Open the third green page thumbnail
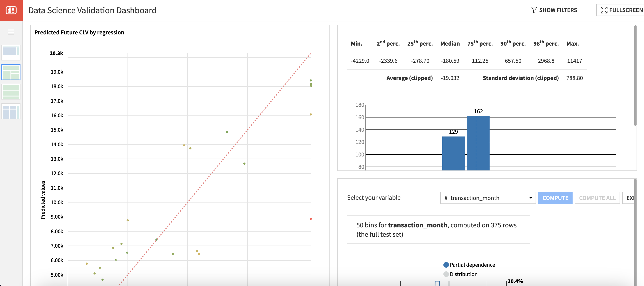The width and height of the screenshot is (644, 286). coord(11,91)
